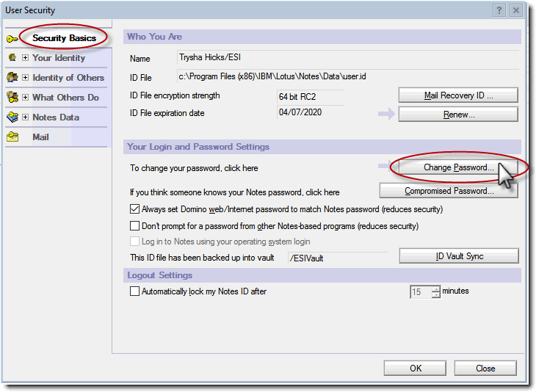Image resolution: width=536 pixels, height=392 pixels.
Task: Select the Security Basics section
Action: tap(65, 38)
